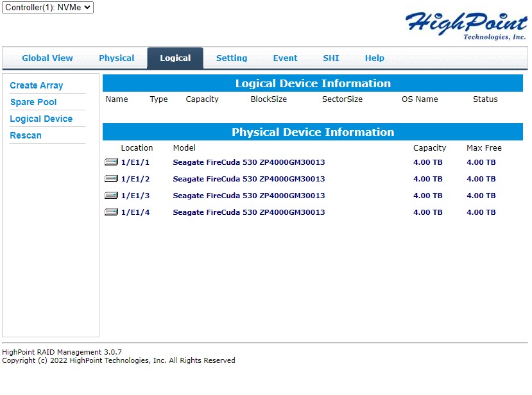Click the drive icon for 1/E1/4
The image size is (532, 395).
pos(111,212)
